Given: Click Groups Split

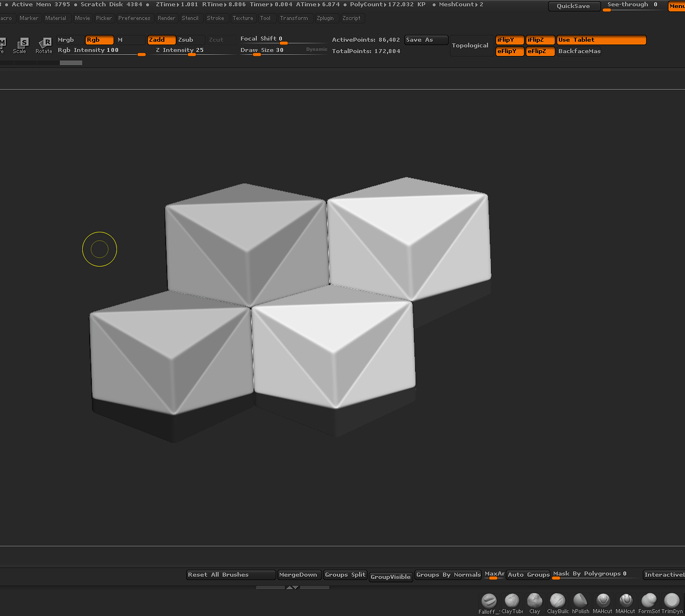Looking at the screenshot, I should coord(345,575).
